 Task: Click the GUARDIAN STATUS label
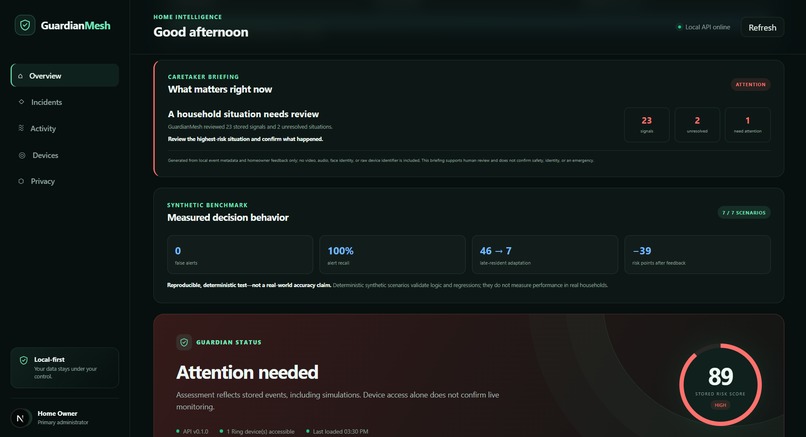pyautogui.click(x=229, y=342)
